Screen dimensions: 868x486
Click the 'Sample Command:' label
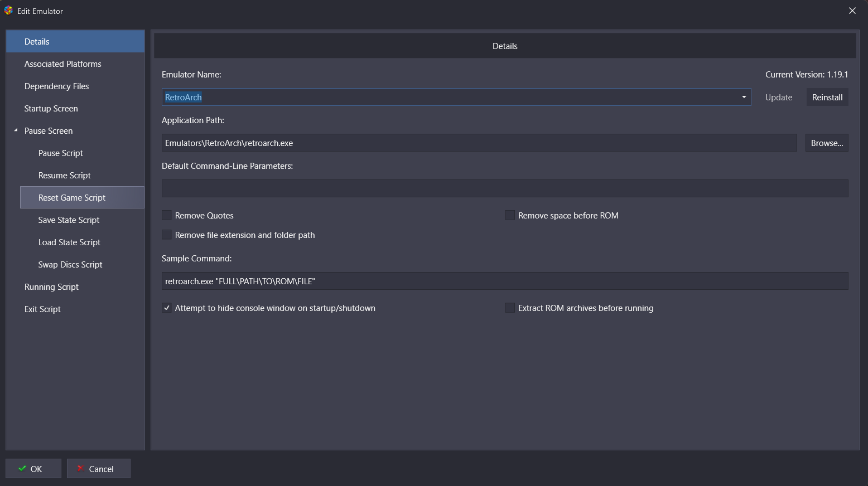pyautogui.click(x=196, y=258)
